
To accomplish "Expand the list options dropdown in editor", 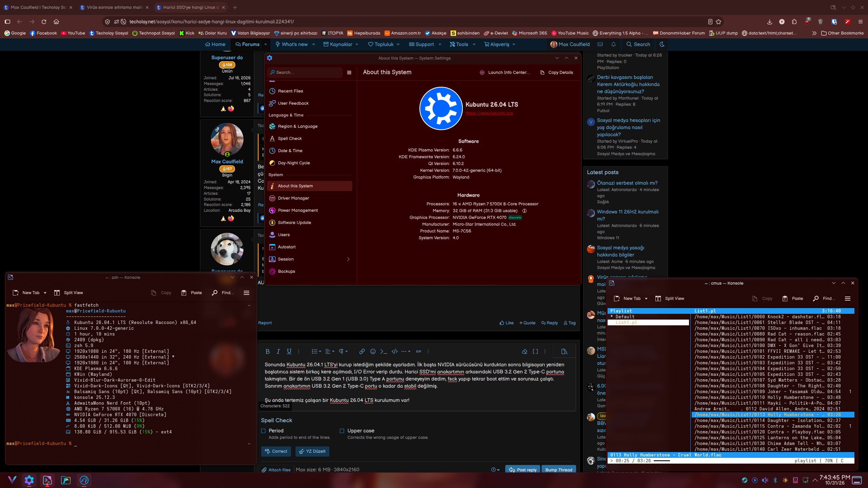I will pos(317,351).
